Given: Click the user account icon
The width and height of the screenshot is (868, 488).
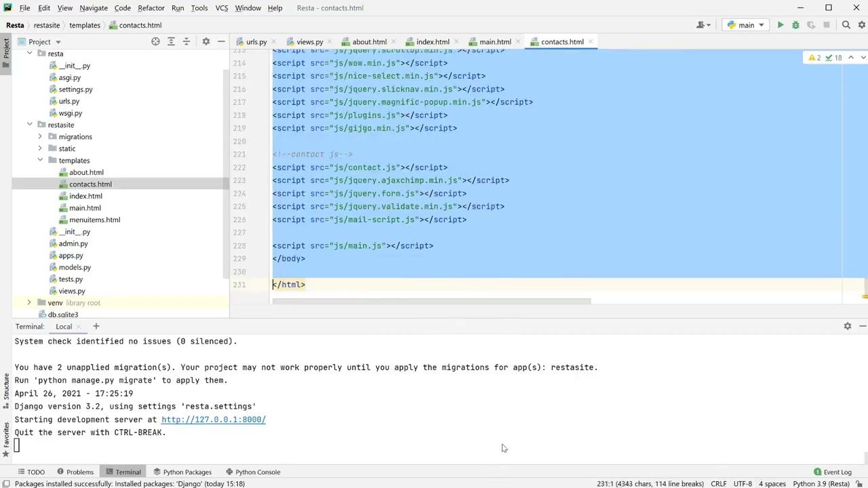Looking at the screenshot, I should coord(702,25).
